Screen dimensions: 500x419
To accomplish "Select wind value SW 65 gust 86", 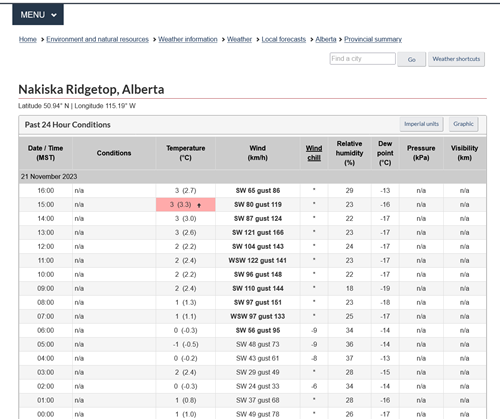I will 258,191.
